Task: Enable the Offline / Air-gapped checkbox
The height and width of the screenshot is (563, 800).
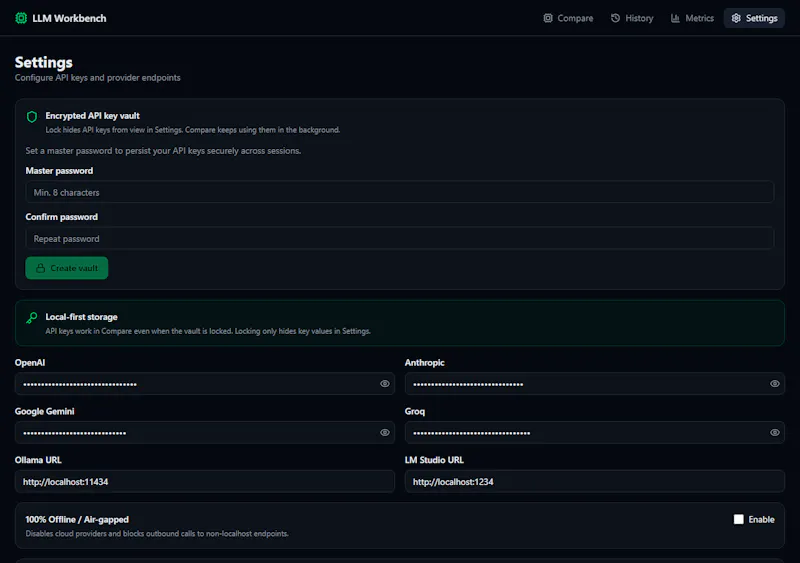Action: [x=738, y=519]
